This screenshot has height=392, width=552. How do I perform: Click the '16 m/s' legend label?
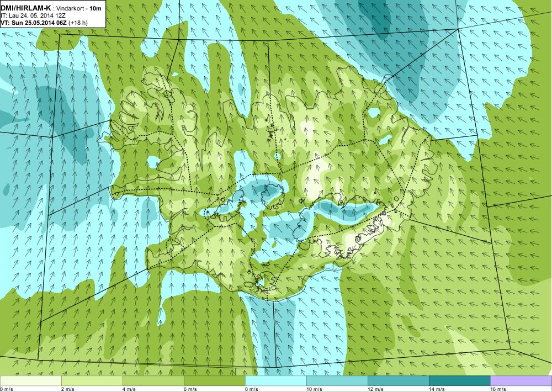[498, 389]
